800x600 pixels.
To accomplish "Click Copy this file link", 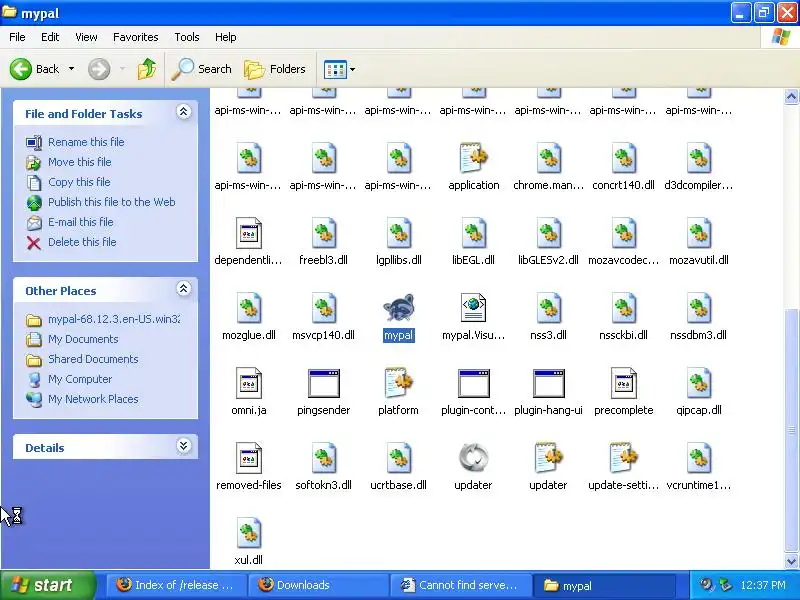I will [x=79, y=182].
